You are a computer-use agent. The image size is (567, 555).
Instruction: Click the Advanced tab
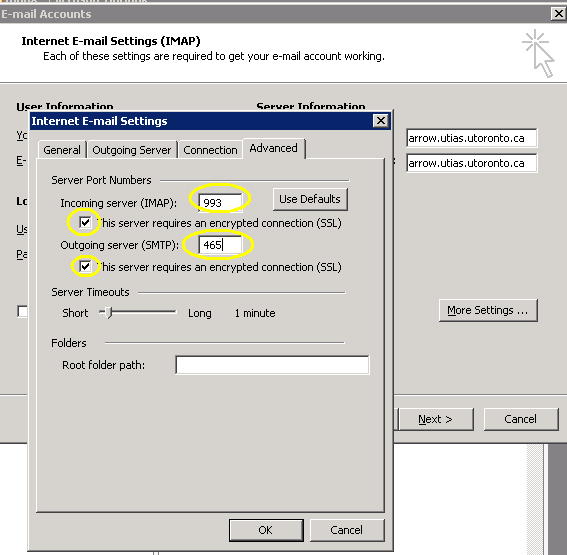(274, 148)
